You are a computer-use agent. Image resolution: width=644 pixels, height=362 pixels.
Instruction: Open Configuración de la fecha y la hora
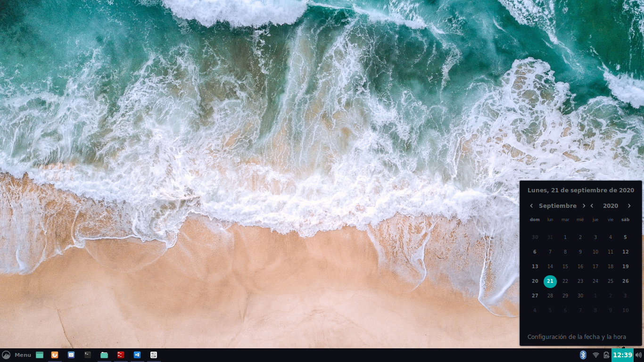pos(577,337)
